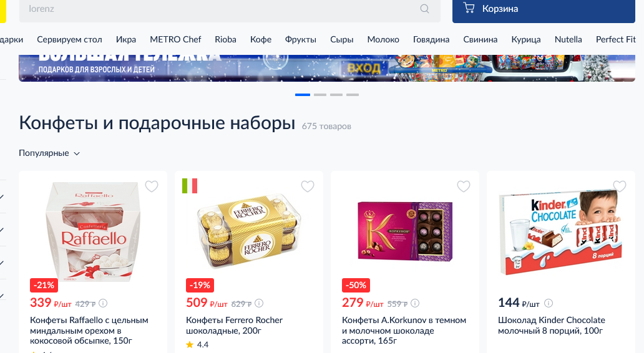Open price info icon next to 629 ₽
Image resolution: width=644 pixels, height=353 pixels.
tap(259, 303)
